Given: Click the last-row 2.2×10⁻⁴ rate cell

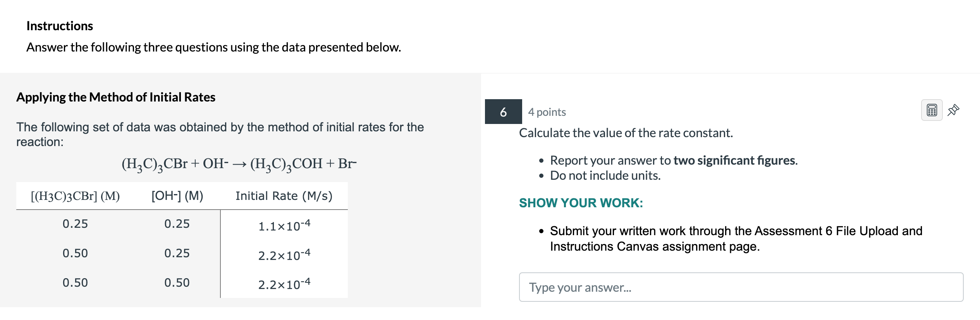Looking at the screenshot, I should pos(284,284).
